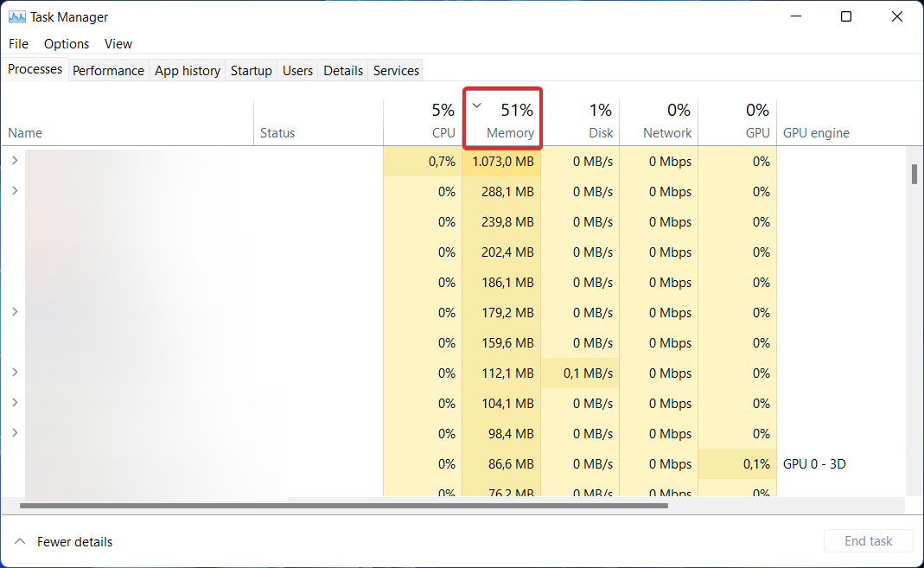Switch to the Startup tab
The height and width of the screenshot is (568, 924).
click(x=251, y=70)
